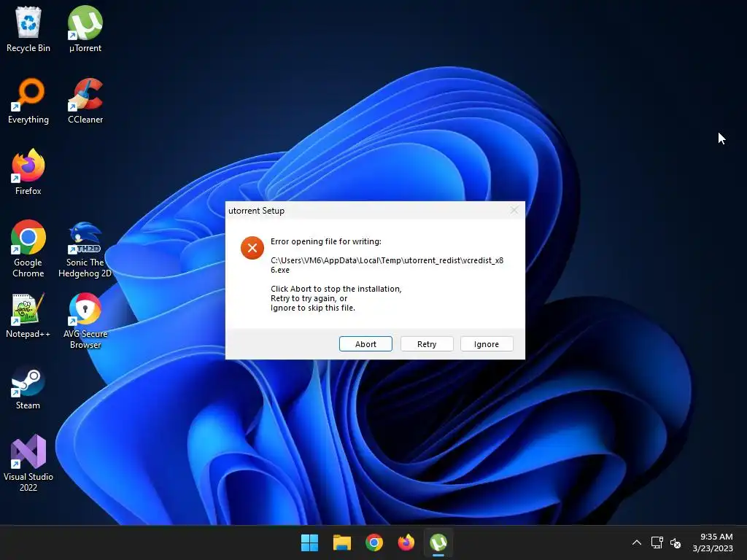Open the Windows Start menu

[309, 542]
